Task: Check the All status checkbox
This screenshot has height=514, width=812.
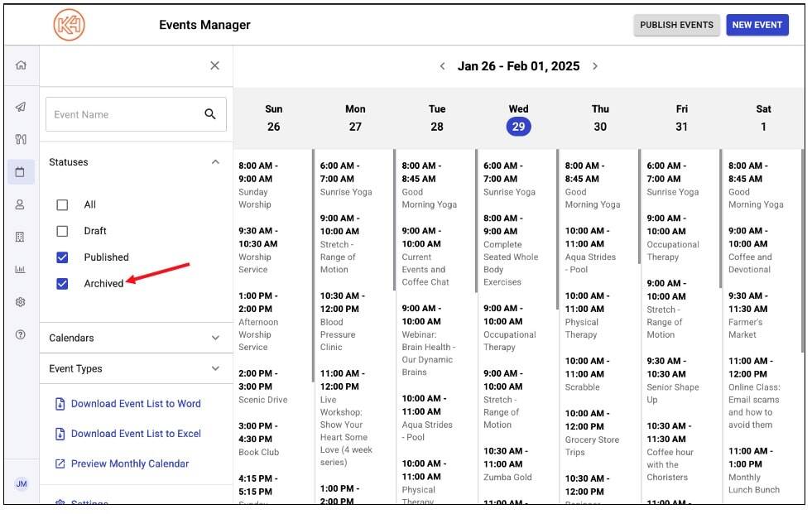Action: pyautogui.click(x=62, y=205)
